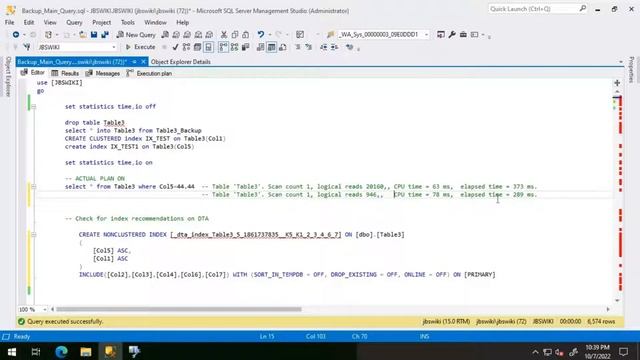Open the View menu
The width and height of the screenshot is (640, 360).
pos(50,22)
